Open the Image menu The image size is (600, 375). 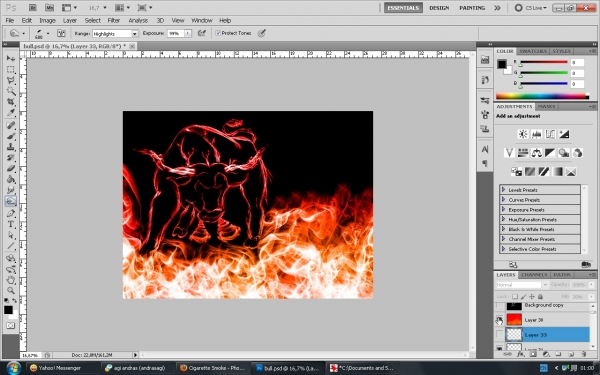point(47,21)
